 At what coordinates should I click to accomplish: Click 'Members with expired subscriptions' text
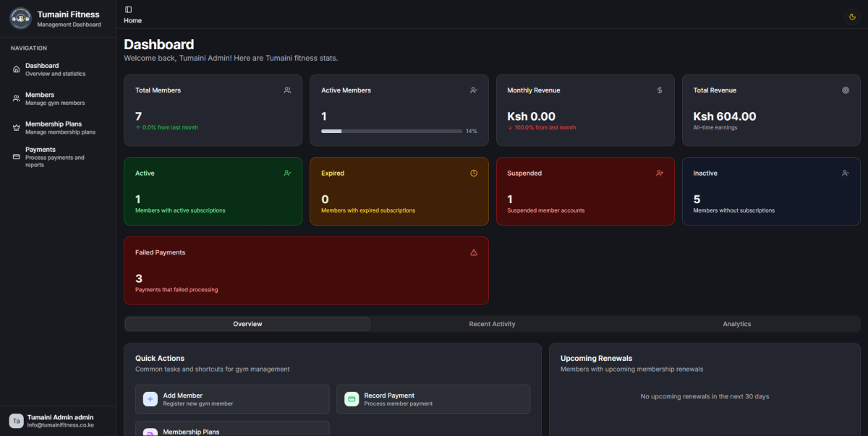click(x=368, y=210)
